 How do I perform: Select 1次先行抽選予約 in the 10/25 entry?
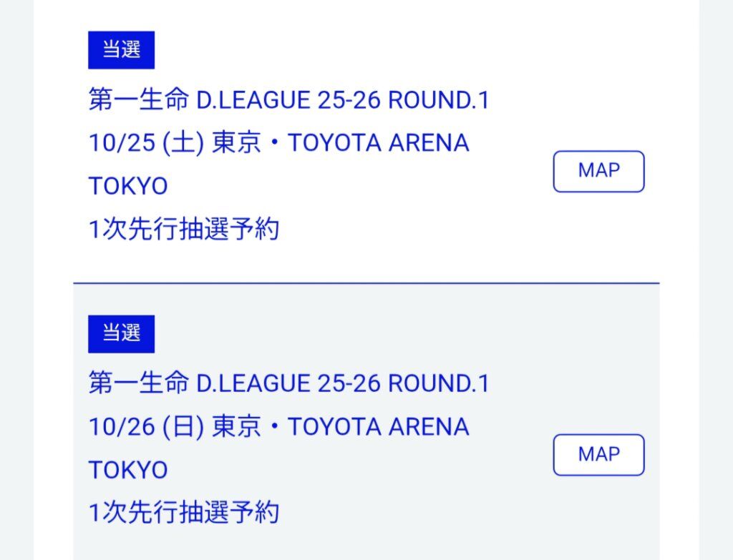click(x=183, y=230)
